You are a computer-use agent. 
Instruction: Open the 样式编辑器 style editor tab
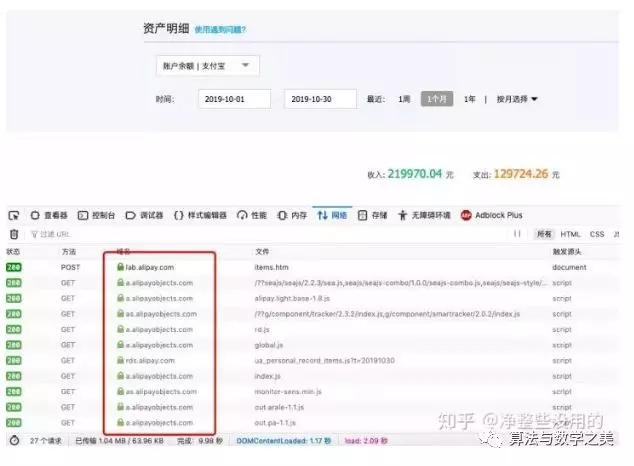pos(200,215)
